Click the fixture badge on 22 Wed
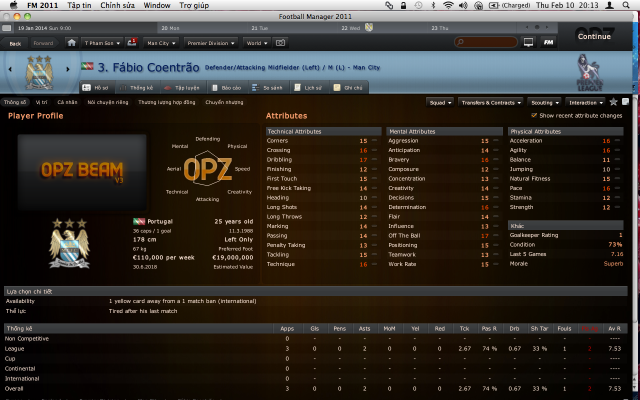This screenshot has height=400, width=640. pyautogui.click(x=369, y=27)
